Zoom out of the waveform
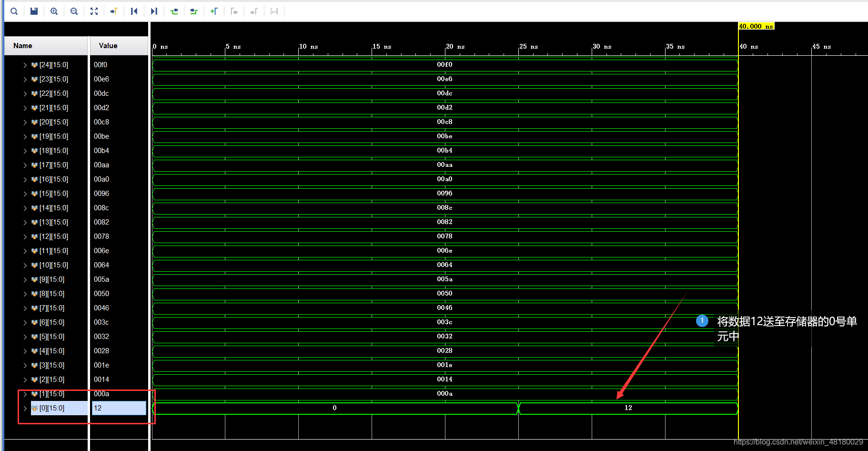The height and width of the screenshot is (451, 868). pos(74,11)
